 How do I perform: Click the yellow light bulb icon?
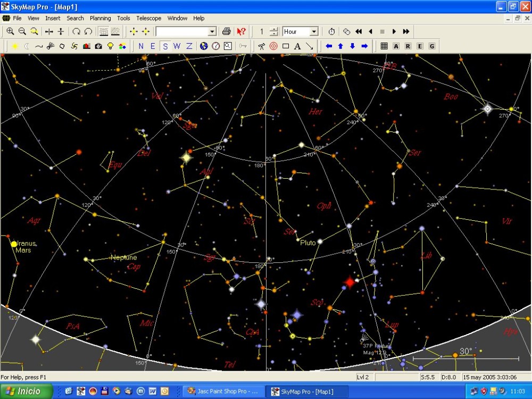[110, 46]
